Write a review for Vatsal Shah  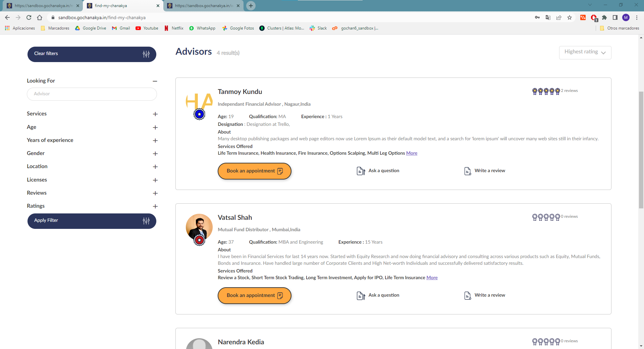pyautogui.click(x=485, y=295)
